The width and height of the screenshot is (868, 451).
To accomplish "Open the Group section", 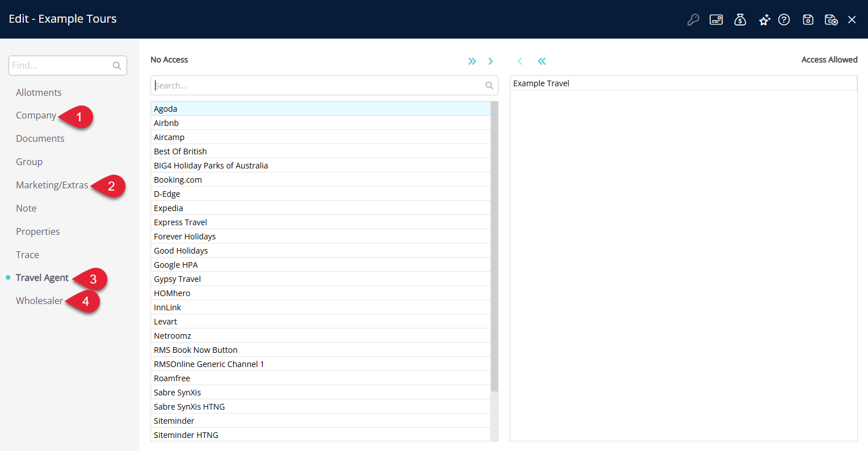I will coord(30,162).
